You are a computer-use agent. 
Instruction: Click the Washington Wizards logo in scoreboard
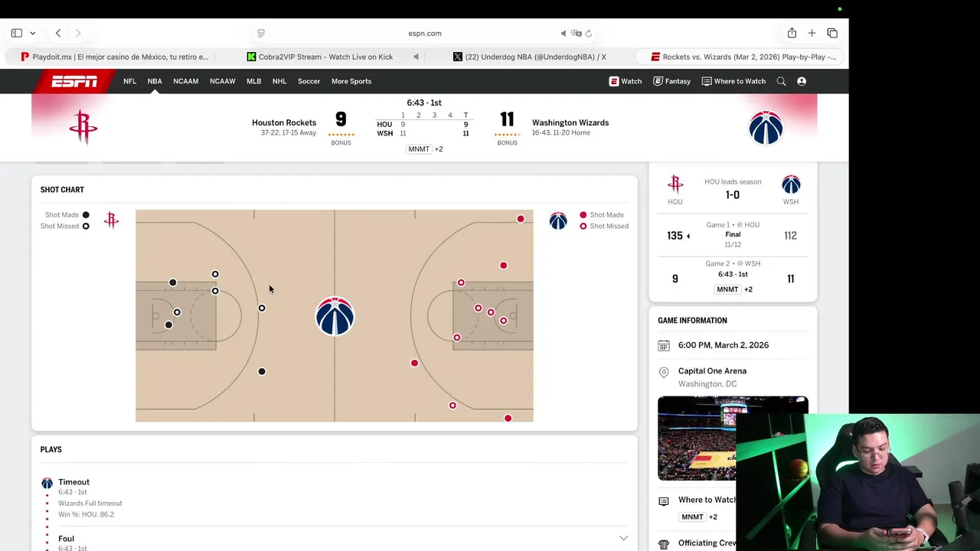(x=766, y=127)
